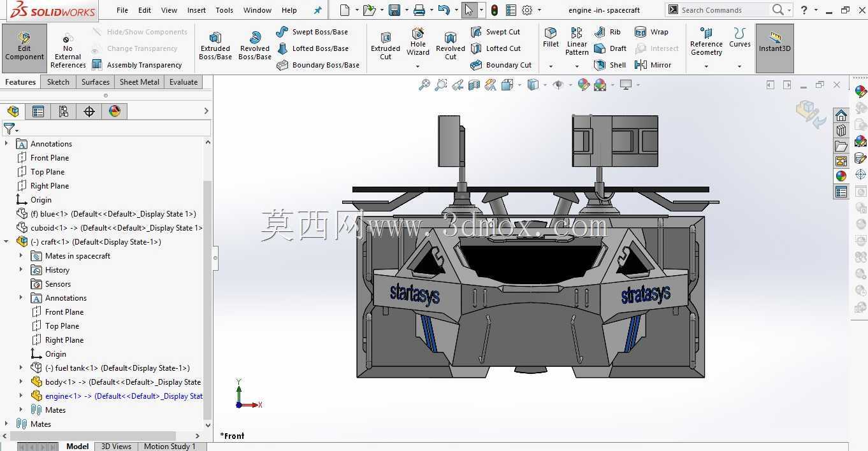Open the Hole Wizard tool
The height and width of the screenshot is (451, 868).
click(x=418, y=42)
